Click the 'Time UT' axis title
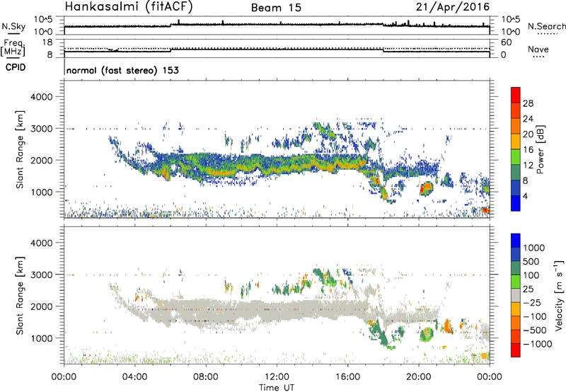Image resolution: width=566 pixels, height=392 pixels. (277, 388)
